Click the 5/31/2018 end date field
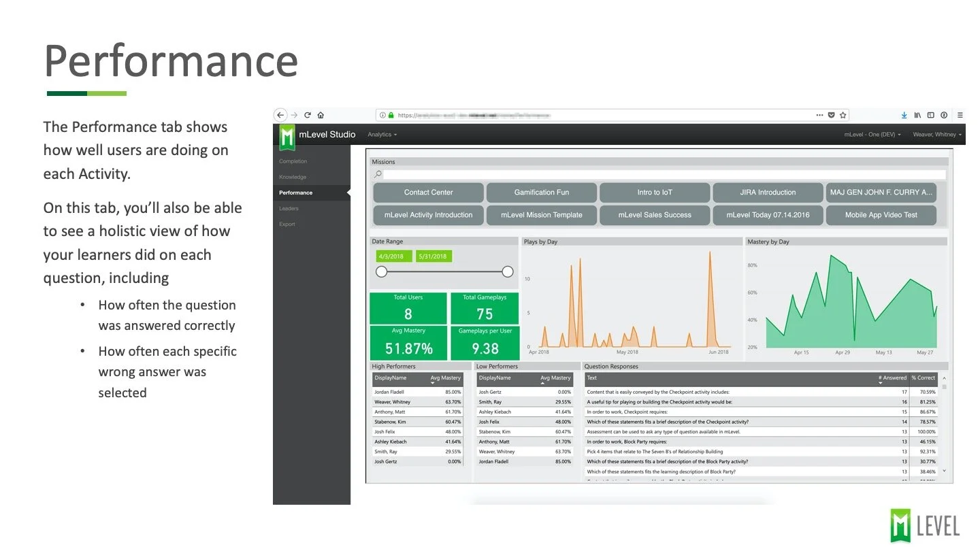The image size is (980, 551). (434, 256)
